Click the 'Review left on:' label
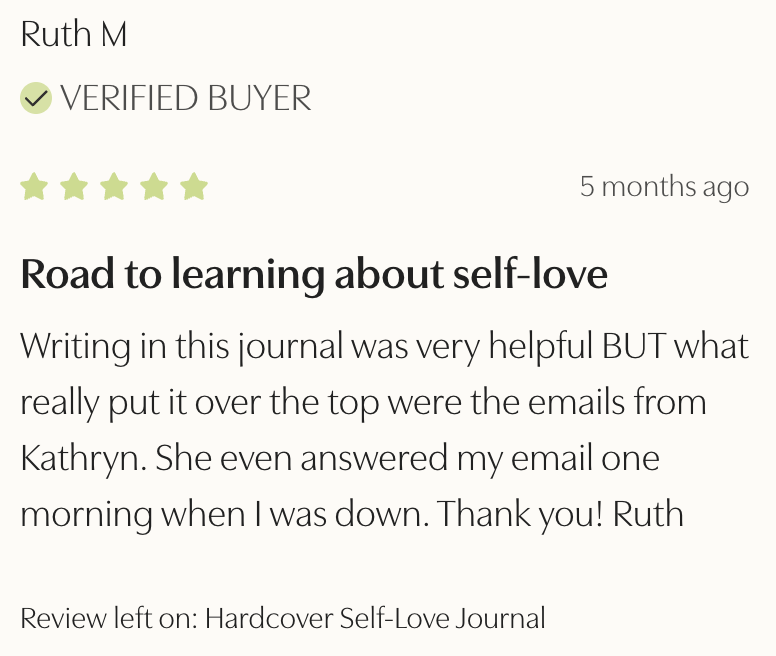The image size is (776, 656). (x=109, y=618)
